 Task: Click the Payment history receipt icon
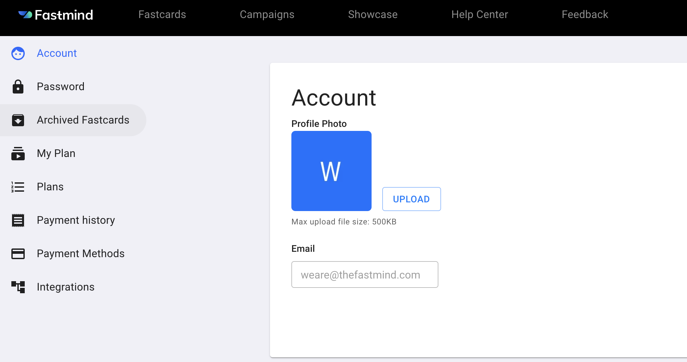[18, 220]
